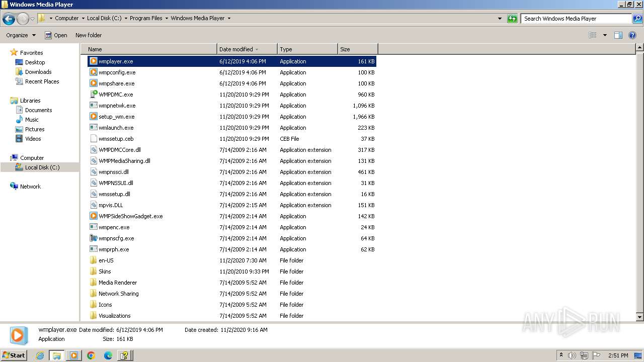644x362 pixels.
Task: Toggle the preview pane button
Action: coord(618,35)
